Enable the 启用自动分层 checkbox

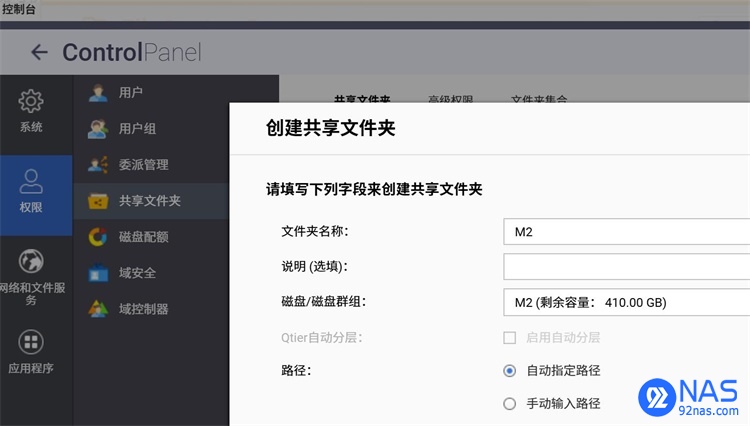(x=510, y=338)
